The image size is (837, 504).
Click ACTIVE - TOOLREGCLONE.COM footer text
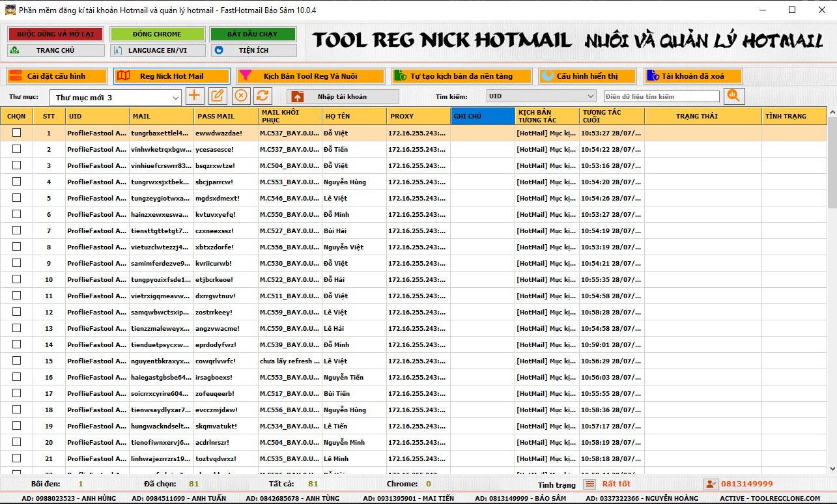[x=771, y=499]
